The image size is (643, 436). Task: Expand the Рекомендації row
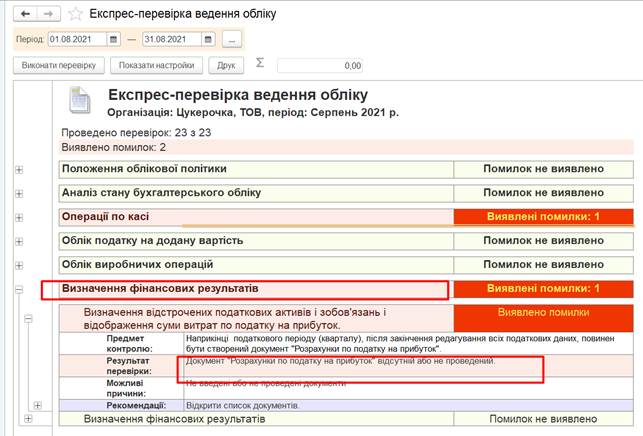click(38, 405)
